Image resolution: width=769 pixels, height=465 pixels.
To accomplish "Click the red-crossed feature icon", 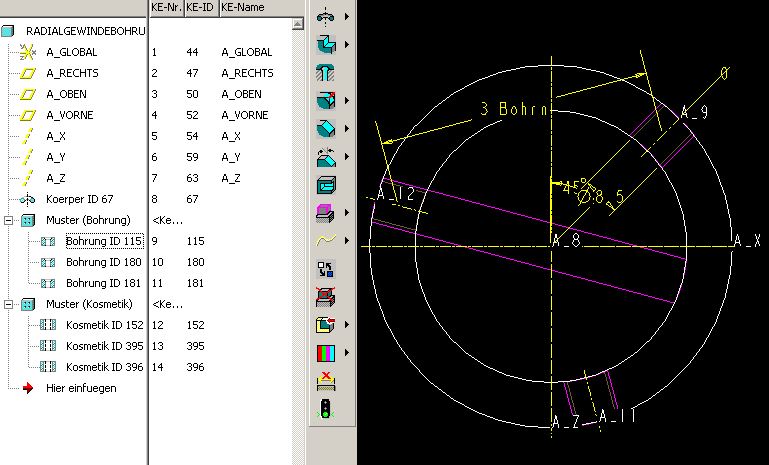I will pos(326,297).
